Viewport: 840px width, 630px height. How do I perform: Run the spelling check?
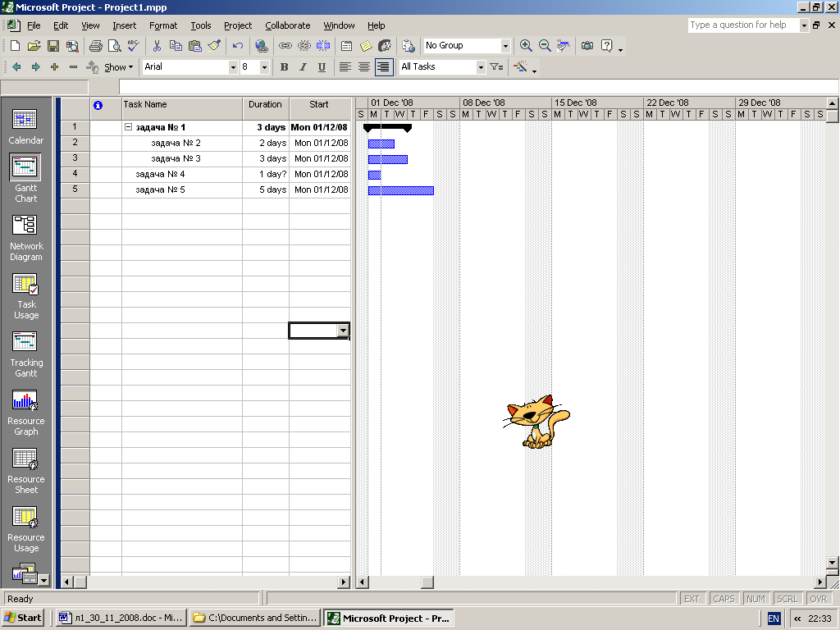coord(134,46)
